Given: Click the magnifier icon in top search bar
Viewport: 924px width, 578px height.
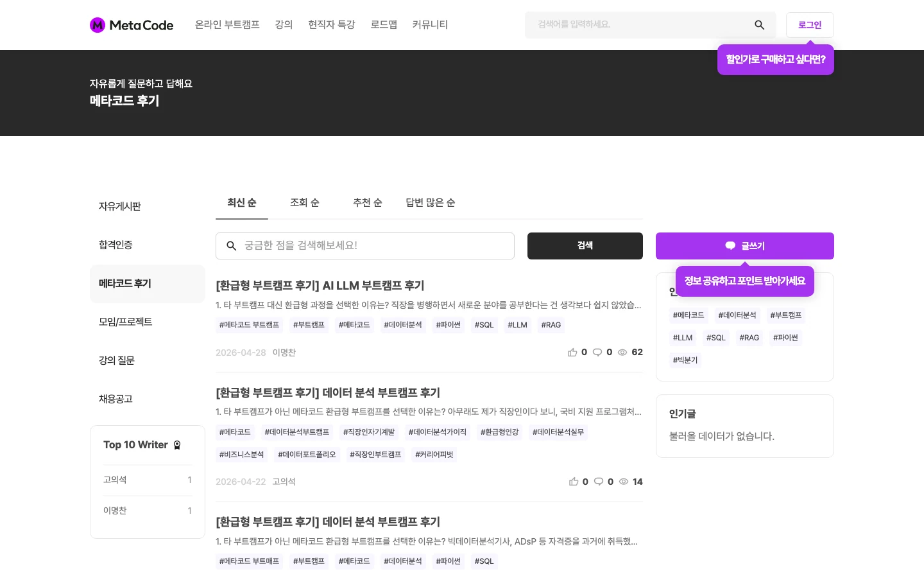Looking at the screenshot, I should coord(759,25).
